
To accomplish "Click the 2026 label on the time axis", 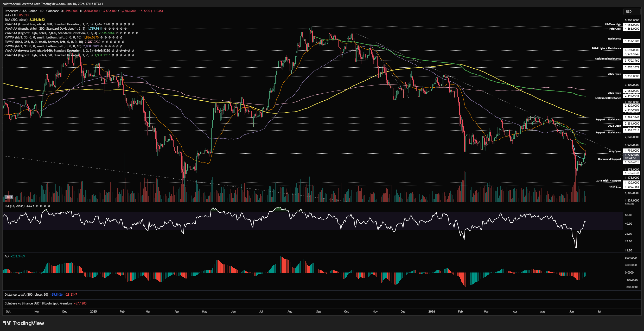I will [x=432, y=311].
